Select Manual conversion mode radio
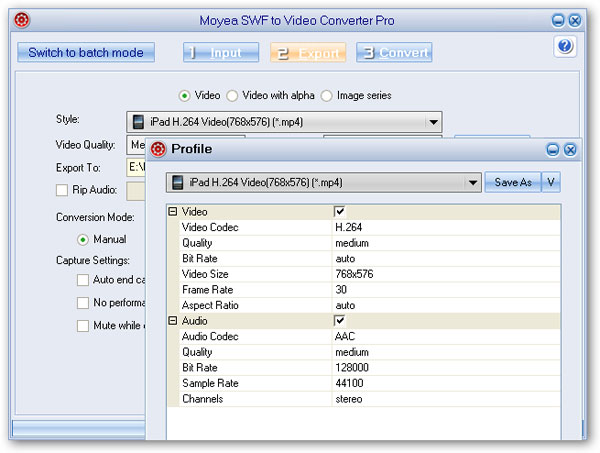Screen dimensions: 600x453 (83, 240)
